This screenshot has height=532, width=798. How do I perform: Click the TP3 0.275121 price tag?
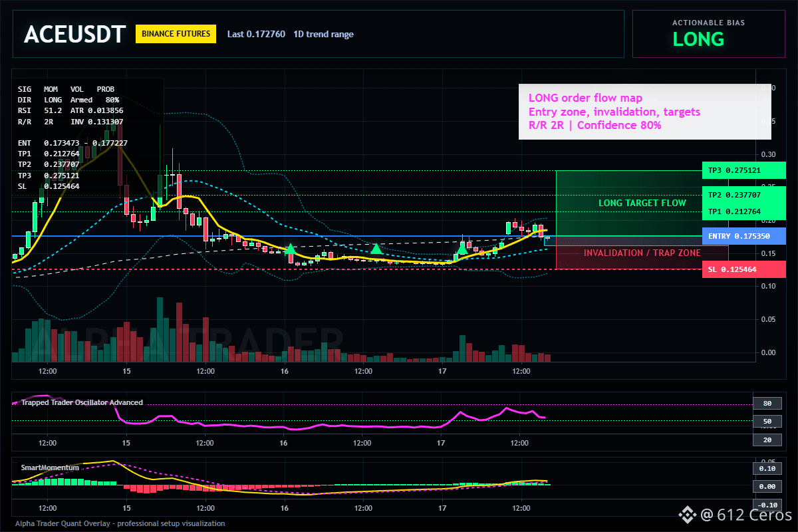click(743, 170)
